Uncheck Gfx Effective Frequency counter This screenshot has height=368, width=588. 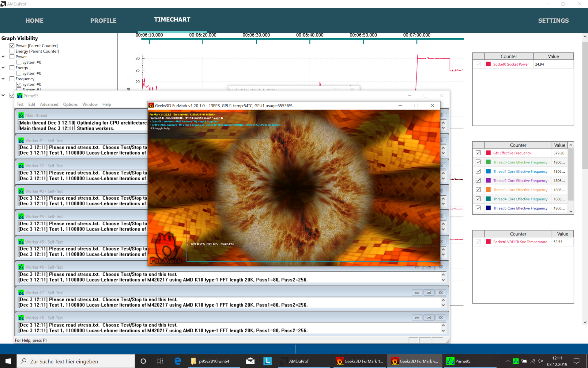478,153
